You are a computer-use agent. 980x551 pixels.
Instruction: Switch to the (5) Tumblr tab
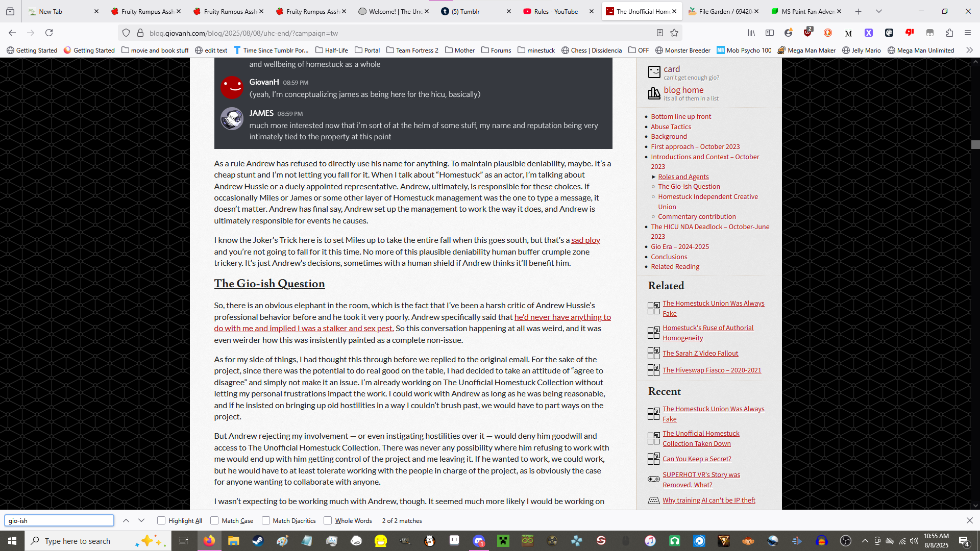[476, 11]
